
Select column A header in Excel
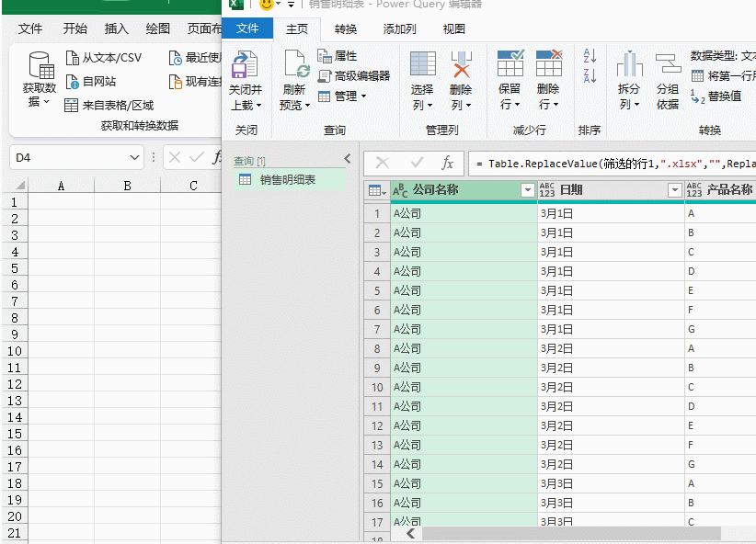tap(62, 186)
